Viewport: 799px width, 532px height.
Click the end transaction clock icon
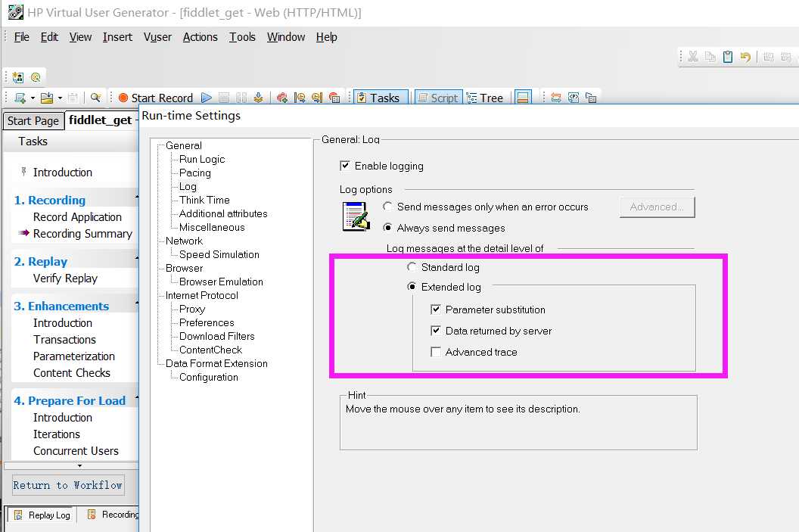pos(317,98)
